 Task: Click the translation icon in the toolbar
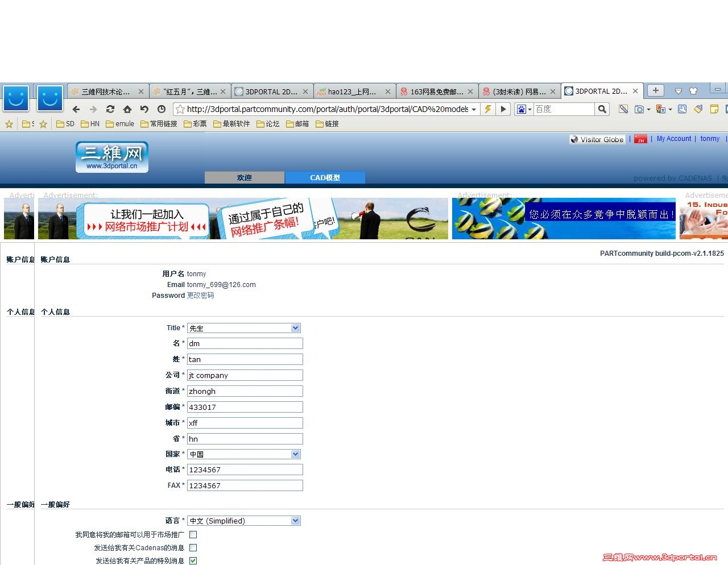click(x=660, y=109)
